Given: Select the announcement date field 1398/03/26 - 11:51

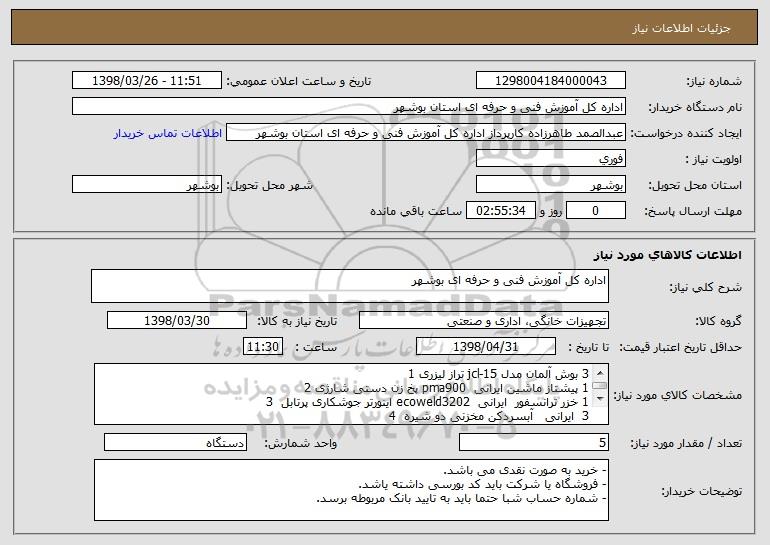Looking at the screenshot, I should click(147, 80).
